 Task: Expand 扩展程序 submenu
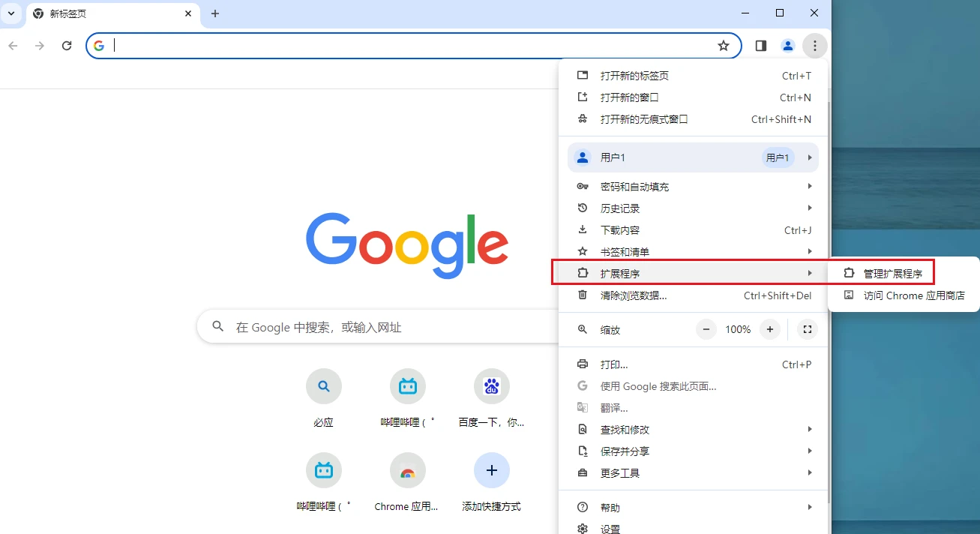point(693,274)
